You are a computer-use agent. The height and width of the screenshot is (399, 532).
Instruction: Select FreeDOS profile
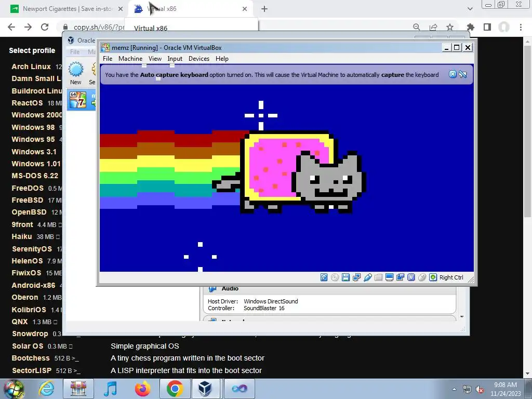(x=28, y=188)
